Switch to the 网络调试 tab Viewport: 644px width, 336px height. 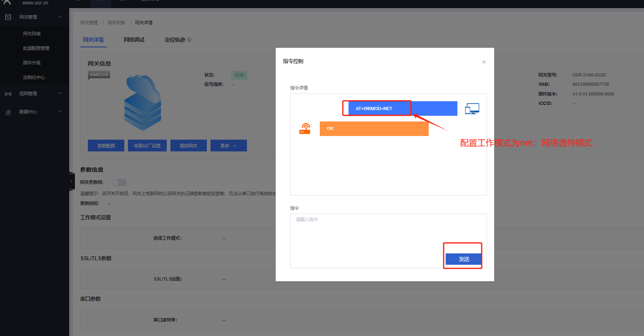134,40
